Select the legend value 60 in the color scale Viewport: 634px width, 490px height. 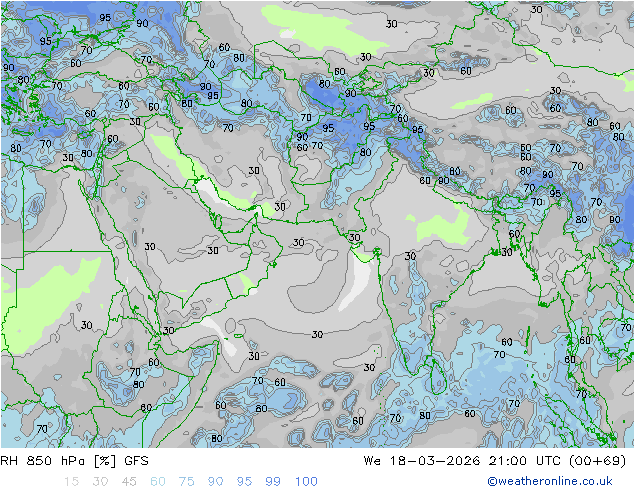pyautogui.click(x=158, y=481)
